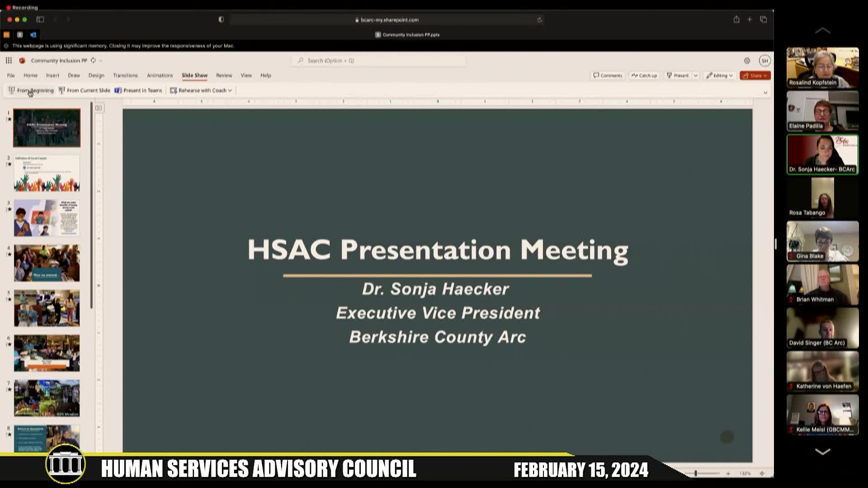Select slide 6 thumbnail
Screen dimensions: 868x488
pyautogui.click(x=47, y=353)
